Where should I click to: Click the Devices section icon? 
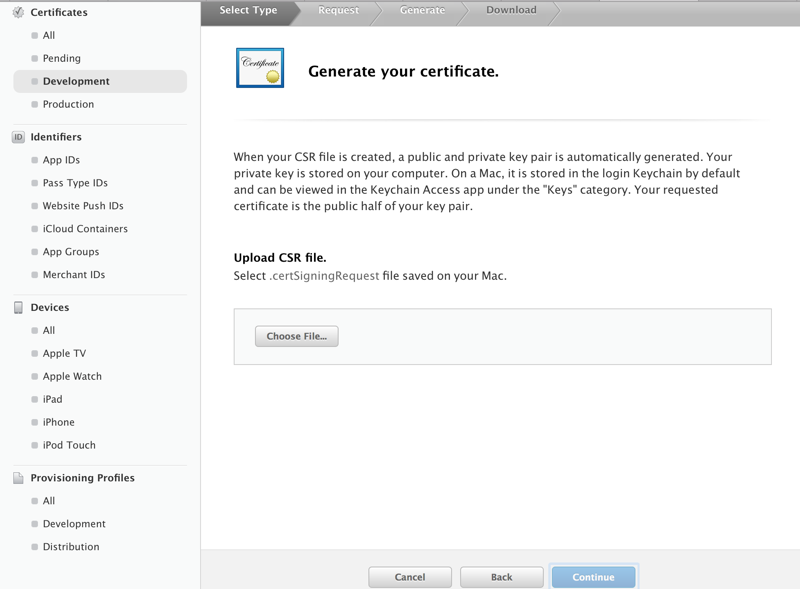point(18,307)
